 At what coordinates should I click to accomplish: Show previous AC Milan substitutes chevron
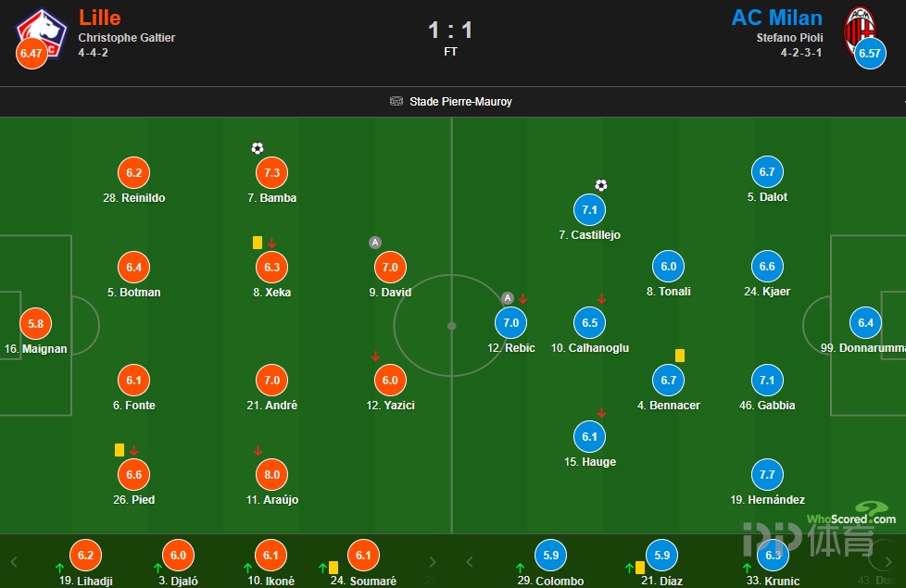tap(469, 562)
